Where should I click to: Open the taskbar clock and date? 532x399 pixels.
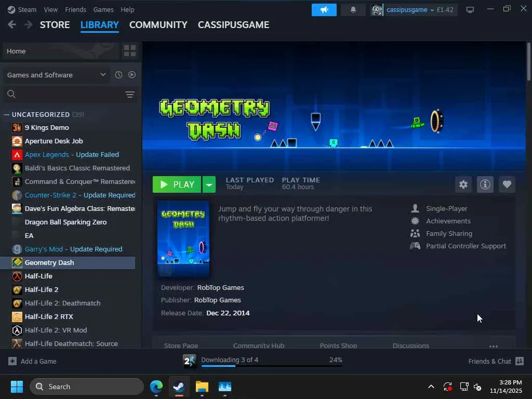click(506, 387)
